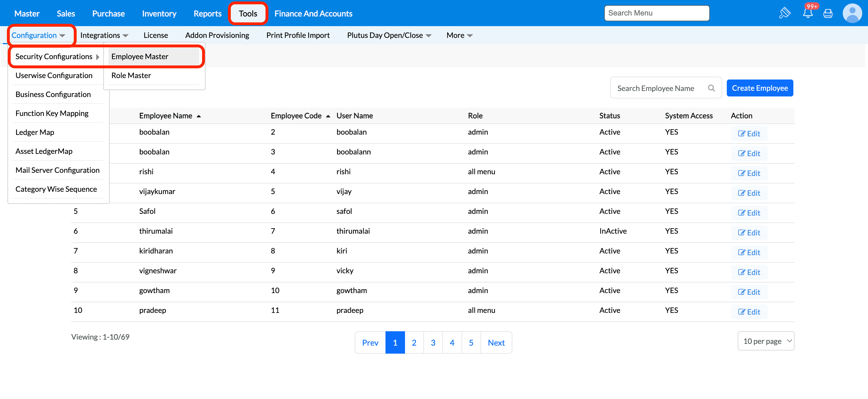Click the notification bell icon
868x399 pixels.
pyautogui.click(x=807, y=13)
